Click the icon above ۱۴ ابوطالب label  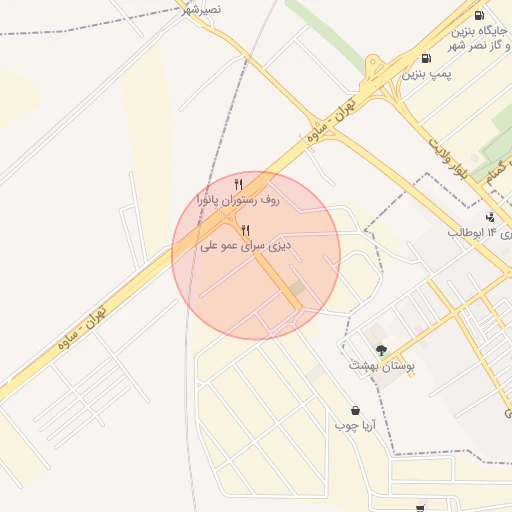pyautogui.click(x=490, y=218)
